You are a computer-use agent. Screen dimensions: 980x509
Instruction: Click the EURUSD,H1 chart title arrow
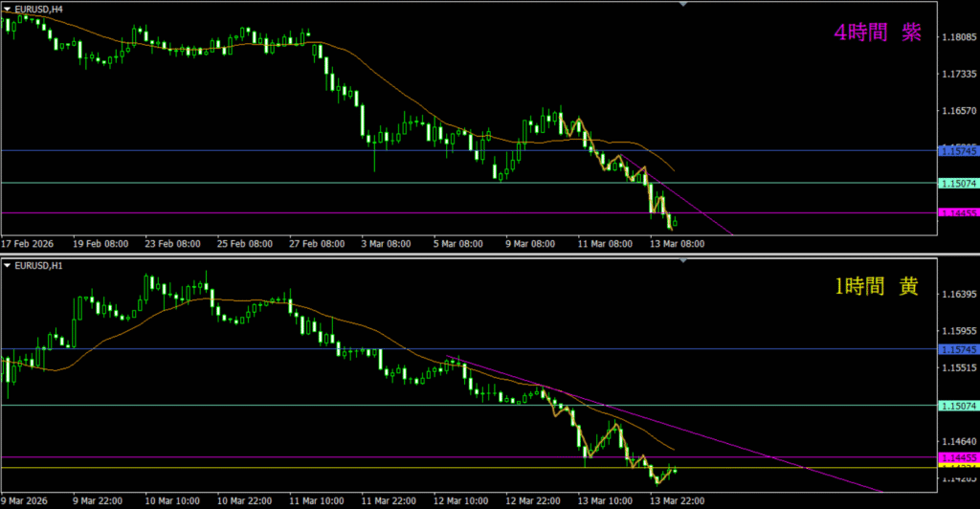point(8,262)
